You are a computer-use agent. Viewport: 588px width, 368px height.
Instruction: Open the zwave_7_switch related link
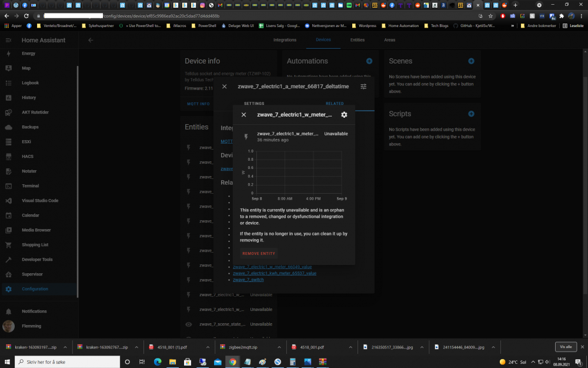[x=248, y=280]
